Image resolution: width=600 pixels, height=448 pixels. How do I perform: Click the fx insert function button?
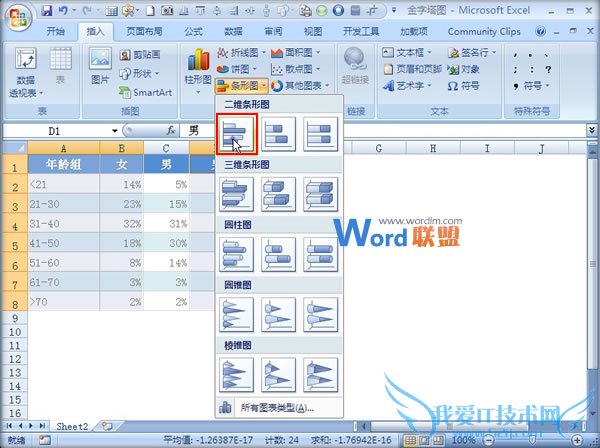click(171, 131)
